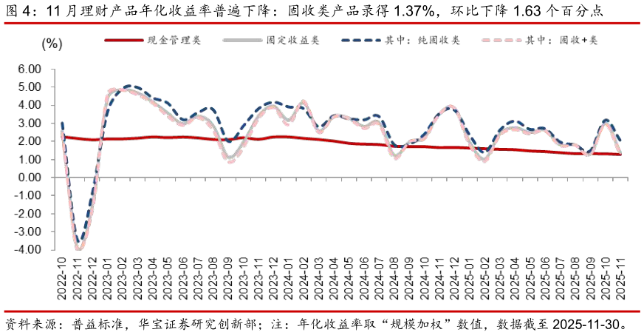Click x-axis label 2024-04
The image size is (644, 335).
[x=335, y=279]
